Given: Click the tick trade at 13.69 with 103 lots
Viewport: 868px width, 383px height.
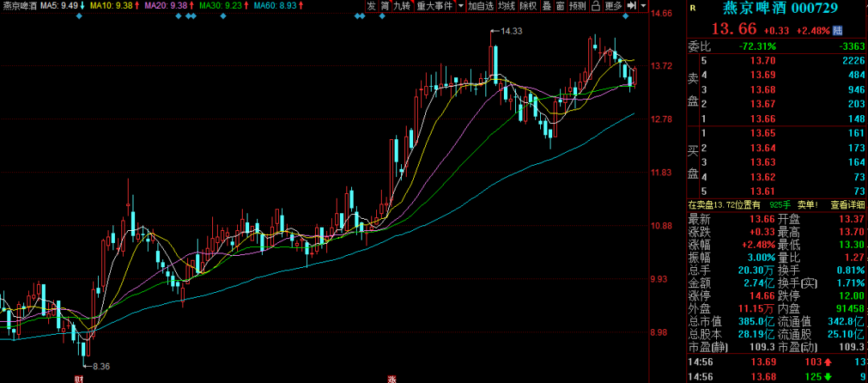Looking at the screenshot, I should tap(776, 362).
